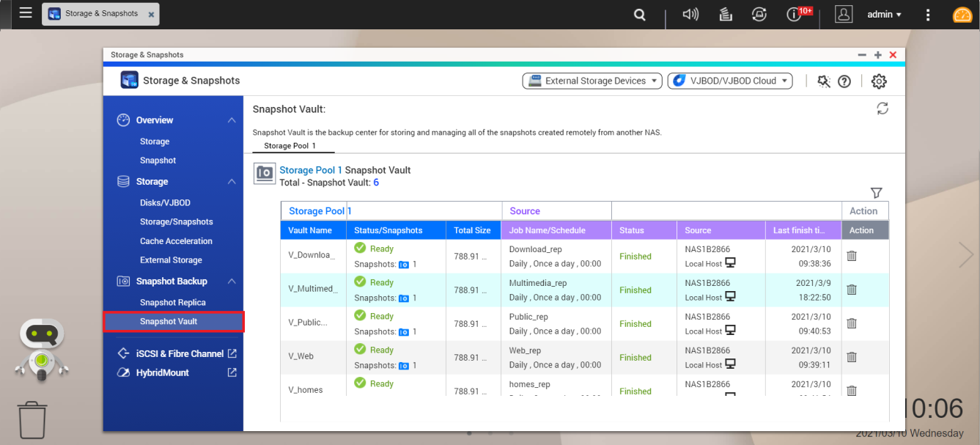980x445 pixels.
Task: Open Storage & Snapshots global settings gear
Action: (879, 81)
